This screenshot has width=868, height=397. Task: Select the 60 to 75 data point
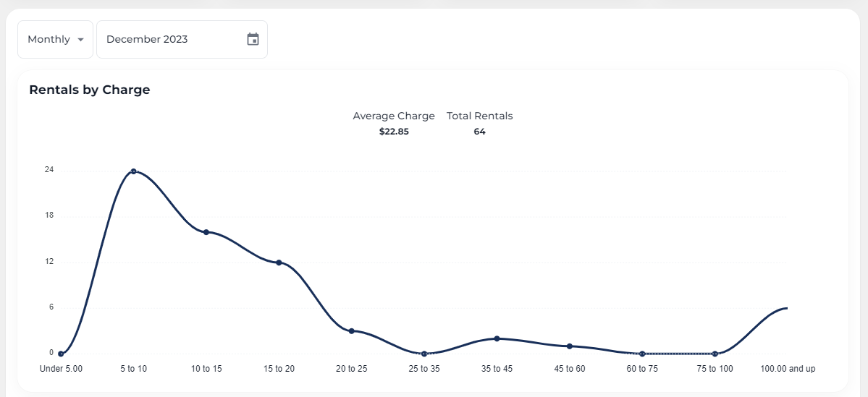(642, 354)
